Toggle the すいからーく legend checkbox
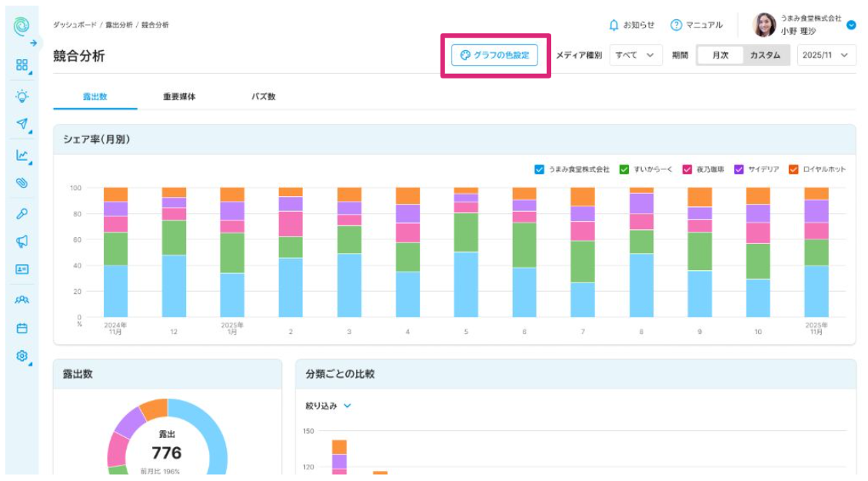Viewport: 868px width, 481px height. tap(624, 169)
